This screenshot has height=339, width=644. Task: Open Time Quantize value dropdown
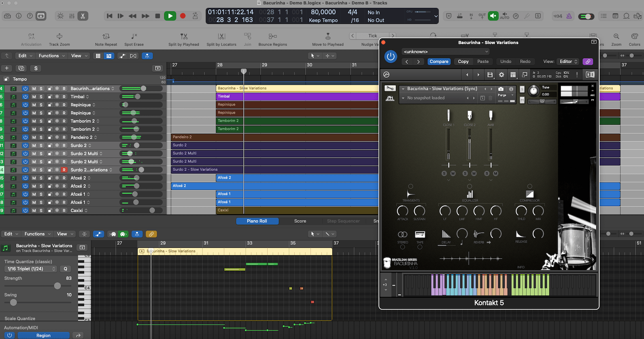point(31,269)
